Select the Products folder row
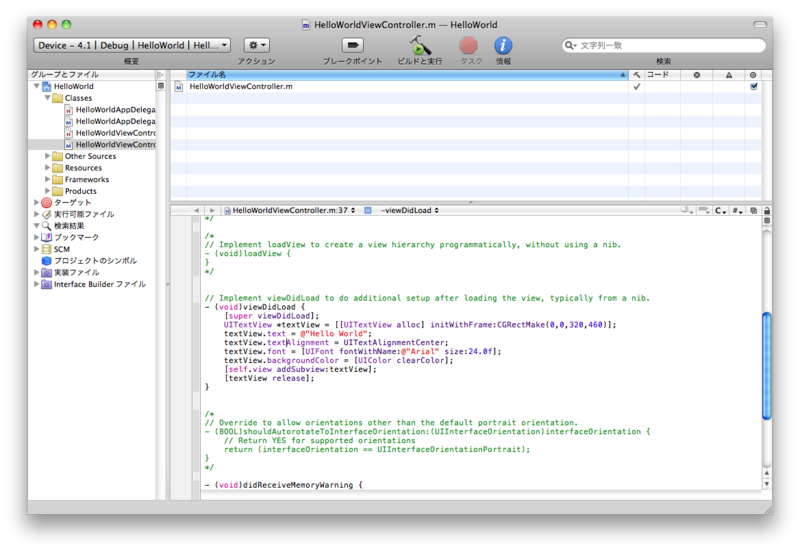800x552 pixels. pos(92,191)
